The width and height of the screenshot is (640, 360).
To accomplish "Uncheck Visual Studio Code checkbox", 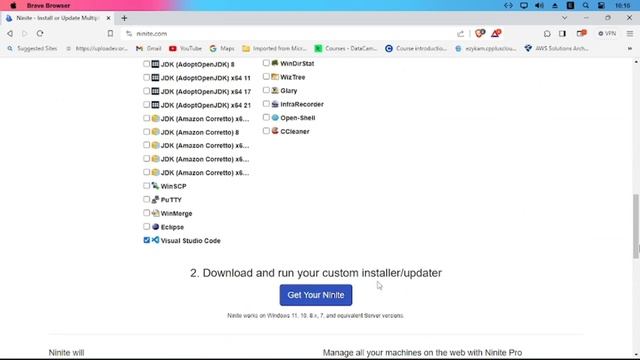I will pyautogui.click(x=147, y=240).
